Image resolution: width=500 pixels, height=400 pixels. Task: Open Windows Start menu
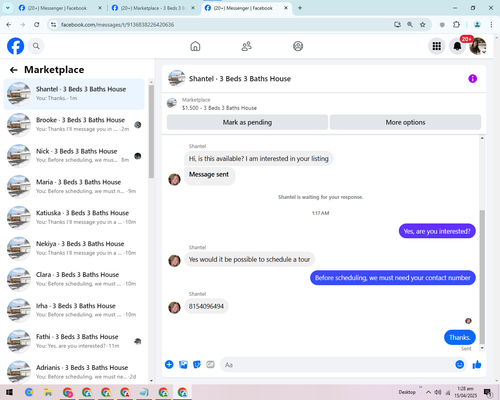click(x=9, y=392)
